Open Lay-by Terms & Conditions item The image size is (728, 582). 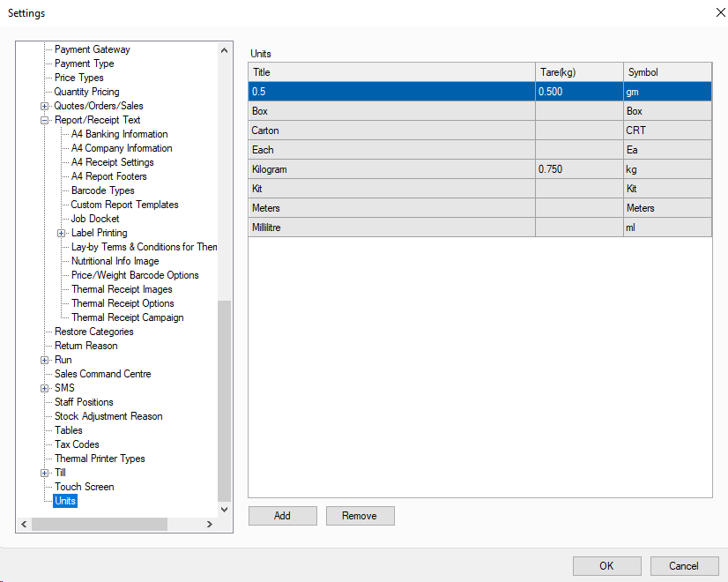(144, 247)
